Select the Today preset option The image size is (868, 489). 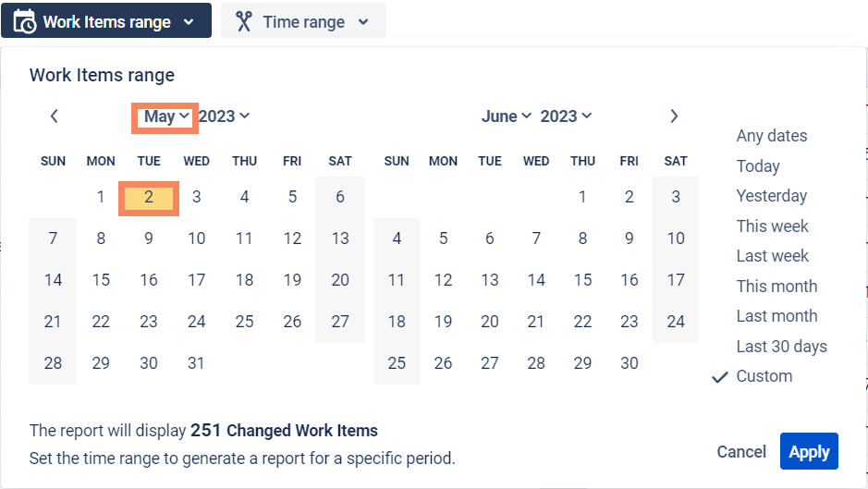(x=758, y=166)
